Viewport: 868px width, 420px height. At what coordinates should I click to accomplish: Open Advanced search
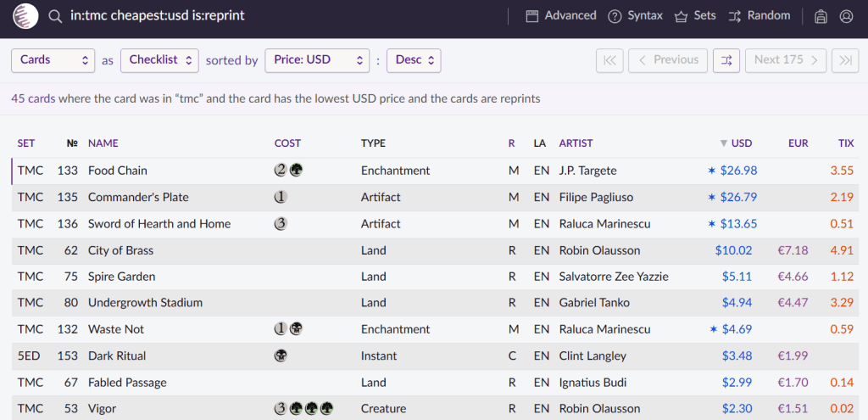561,16
